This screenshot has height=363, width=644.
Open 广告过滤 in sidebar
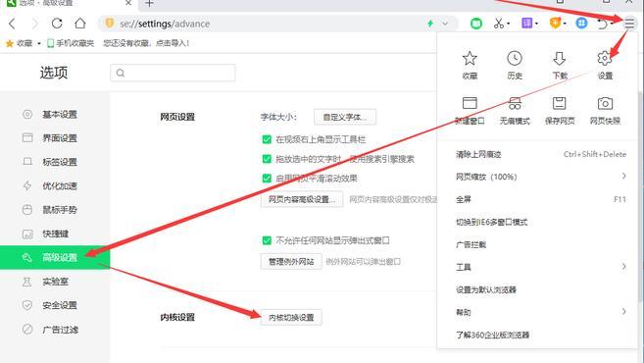55,330
